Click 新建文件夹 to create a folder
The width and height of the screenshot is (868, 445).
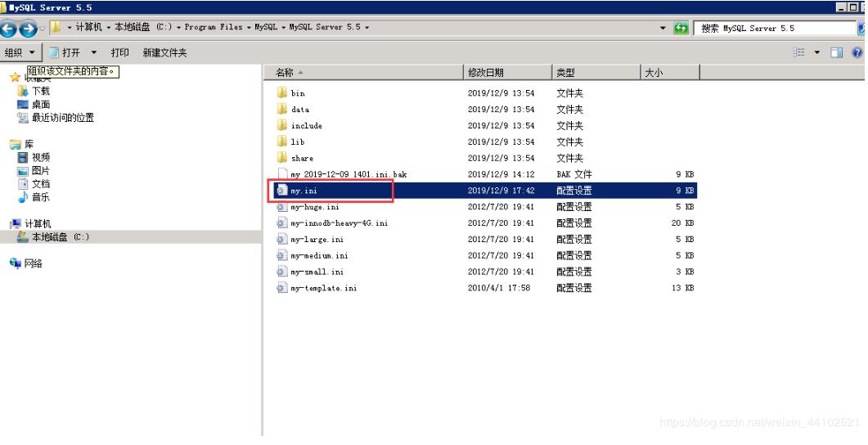coord(164,52)
